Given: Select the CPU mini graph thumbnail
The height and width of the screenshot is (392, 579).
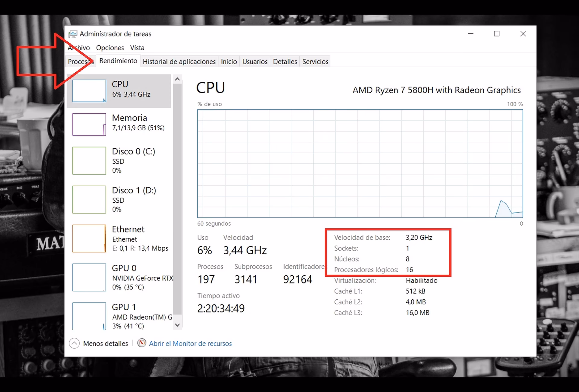Looking at the screenshot, I should click(x=89, y=91).
